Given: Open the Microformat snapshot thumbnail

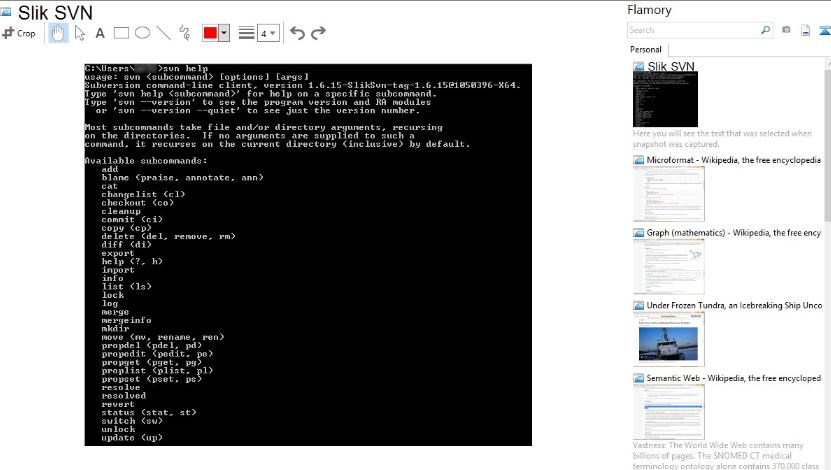Looking at the screenshot, I should (x=669, y=194).
